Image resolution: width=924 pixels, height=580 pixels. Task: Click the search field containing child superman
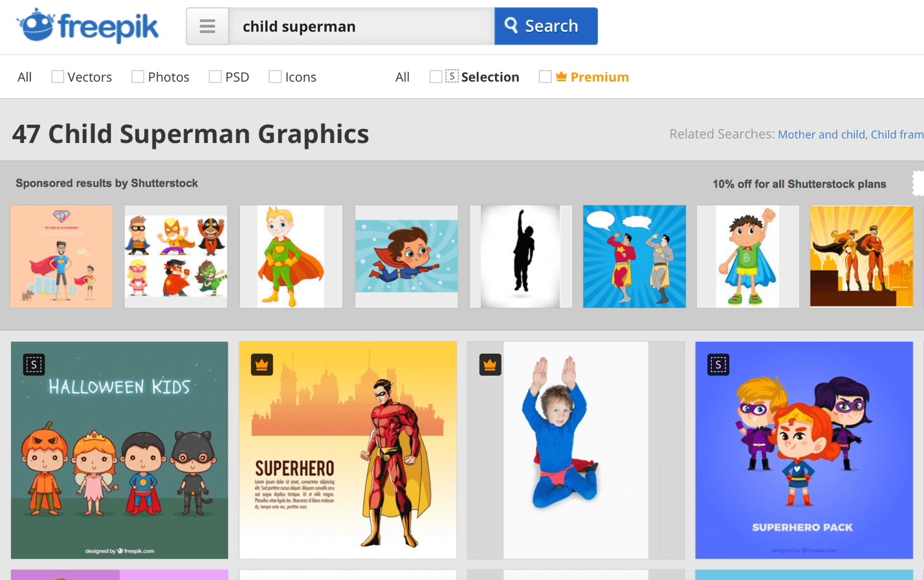coord(361,27)
